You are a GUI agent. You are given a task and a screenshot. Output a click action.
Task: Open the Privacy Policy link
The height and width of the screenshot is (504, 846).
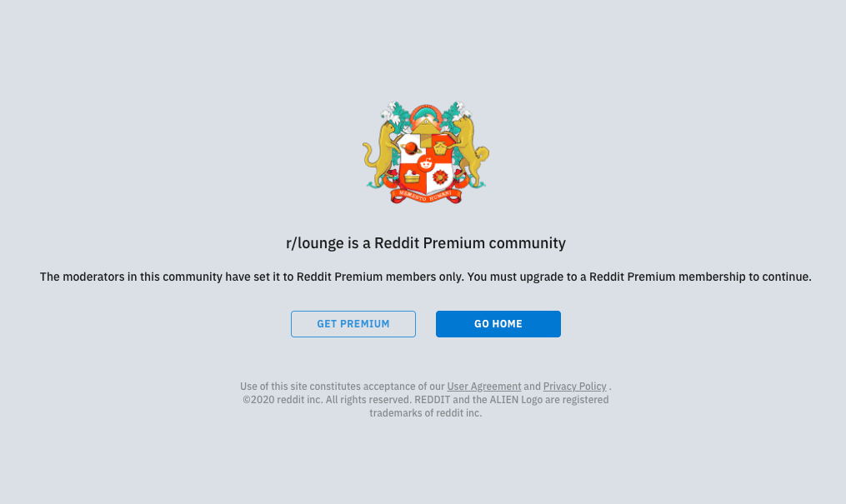[x=574, y=387]
